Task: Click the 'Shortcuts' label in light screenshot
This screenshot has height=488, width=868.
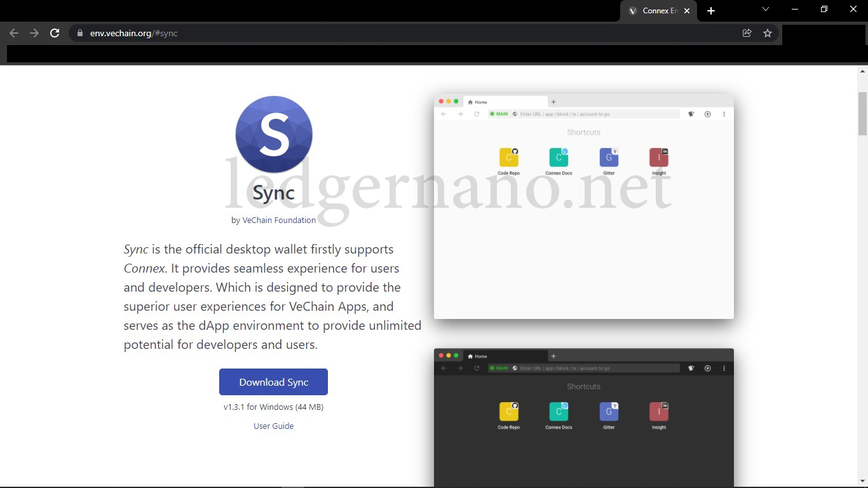Action: coord(583,132)
